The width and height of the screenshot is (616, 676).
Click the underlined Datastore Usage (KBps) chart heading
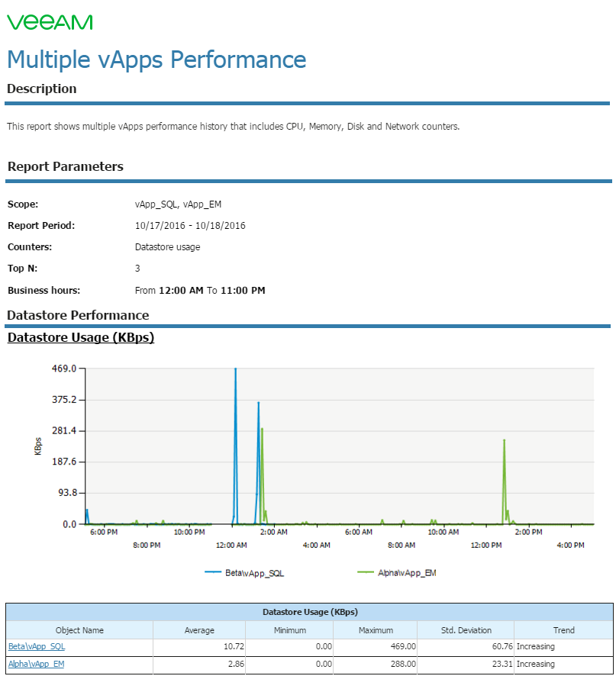(81, 337)
